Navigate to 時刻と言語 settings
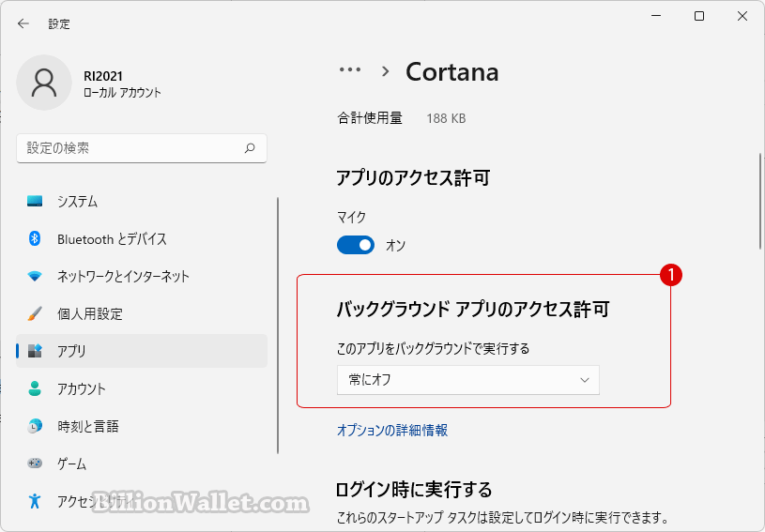Image resolution: width=765 pixels, height=532 pixels. 142,426
